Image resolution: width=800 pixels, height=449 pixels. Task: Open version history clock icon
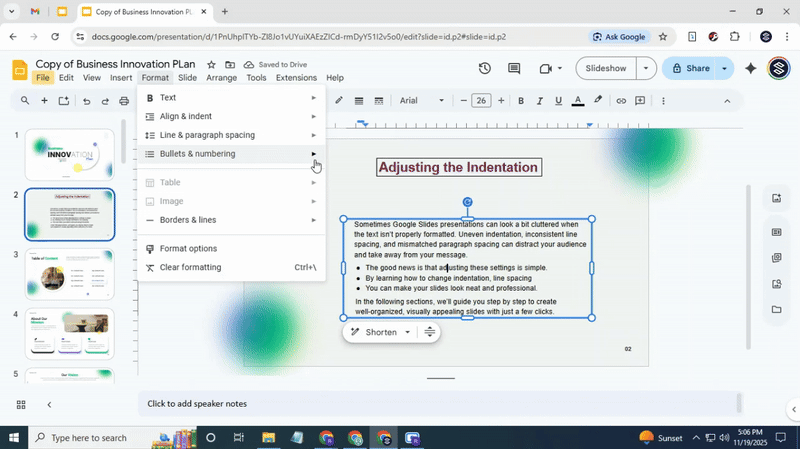pos(485,69)
